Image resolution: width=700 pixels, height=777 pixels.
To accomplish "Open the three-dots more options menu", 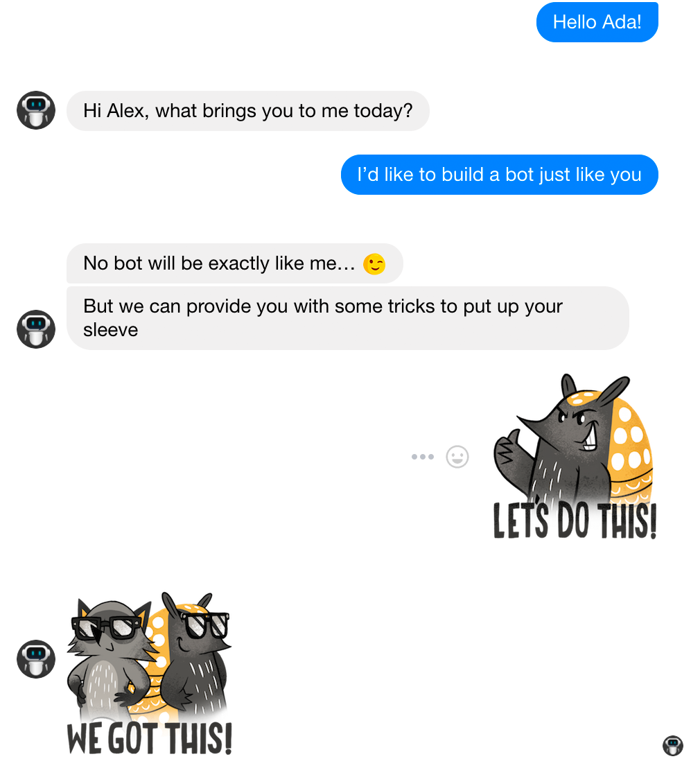I will click(x=423, y=456).
